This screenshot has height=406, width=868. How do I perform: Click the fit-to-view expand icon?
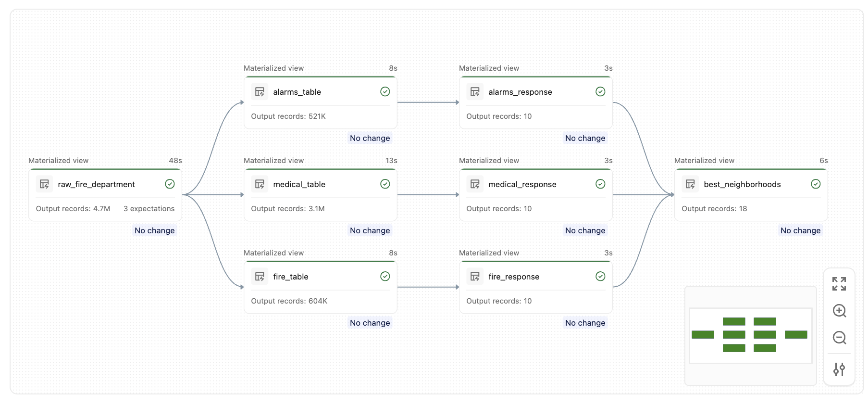(x=839, y=284)
